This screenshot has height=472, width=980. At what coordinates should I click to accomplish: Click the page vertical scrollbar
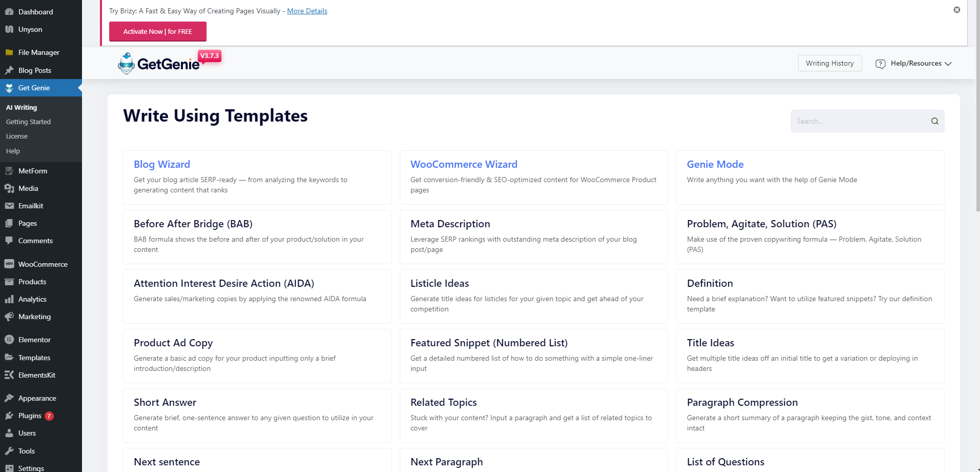click(977, 105)
